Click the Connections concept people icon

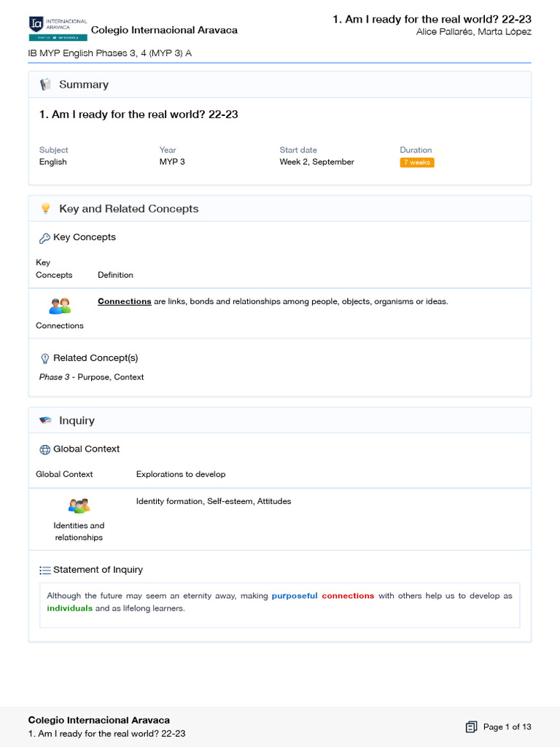pos(60,306)
